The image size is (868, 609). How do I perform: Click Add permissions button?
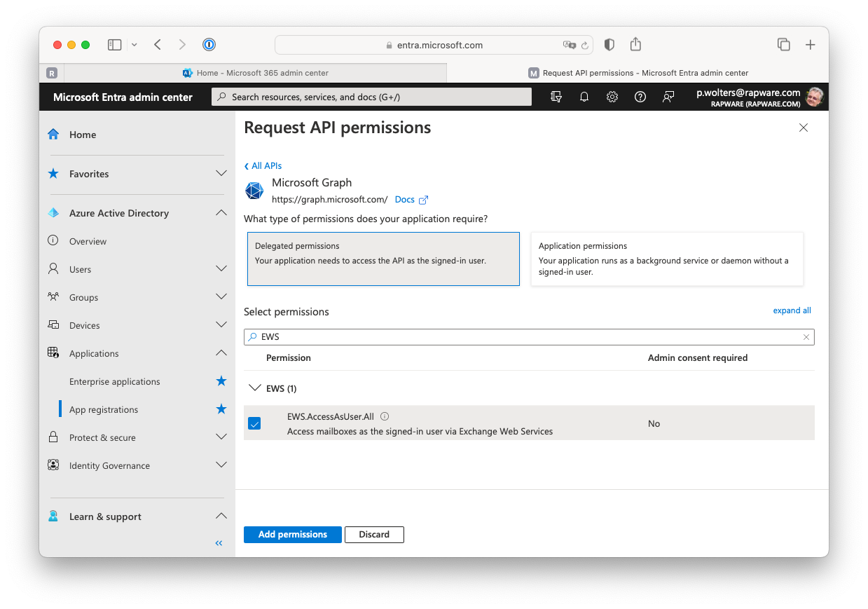pyautogui.click(x=293, y=535)
